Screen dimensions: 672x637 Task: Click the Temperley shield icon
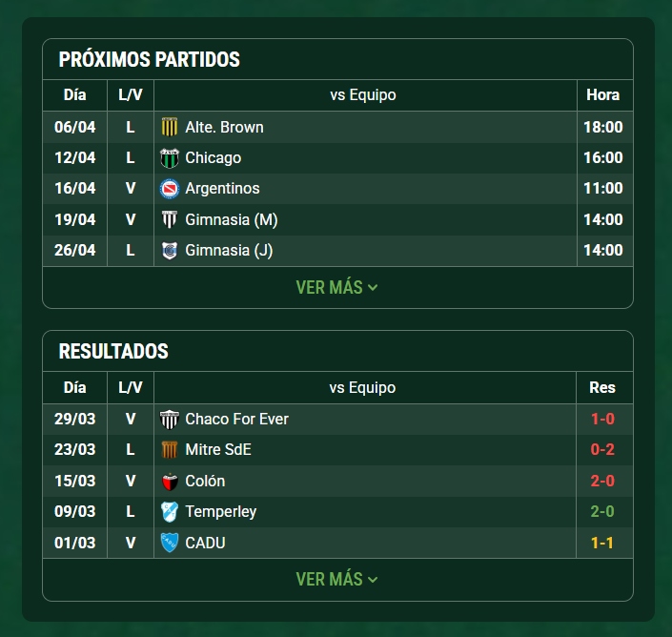click(170, 512)
